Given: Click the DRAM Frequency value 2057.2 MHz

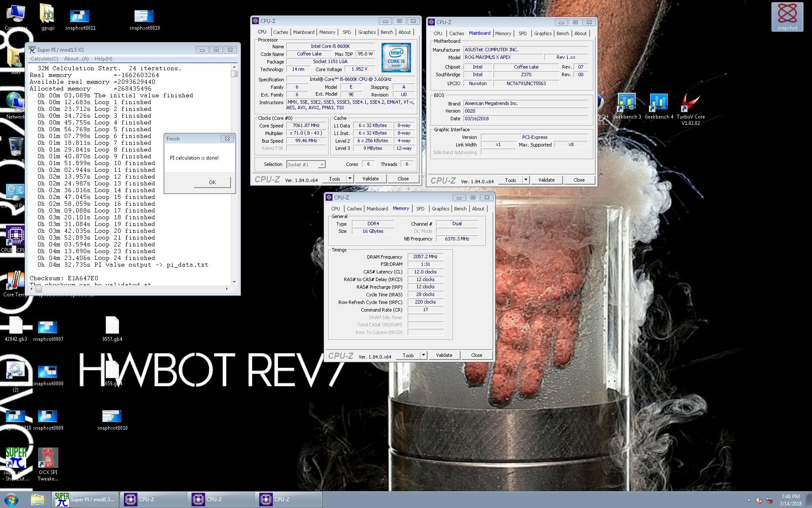Looking at the screenshot, I should pos(425,257).
